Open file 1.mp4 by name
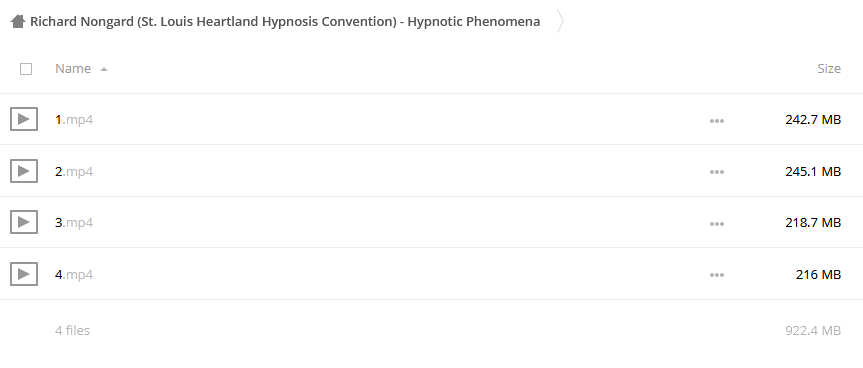863x368 pixels. coord(74,119)
